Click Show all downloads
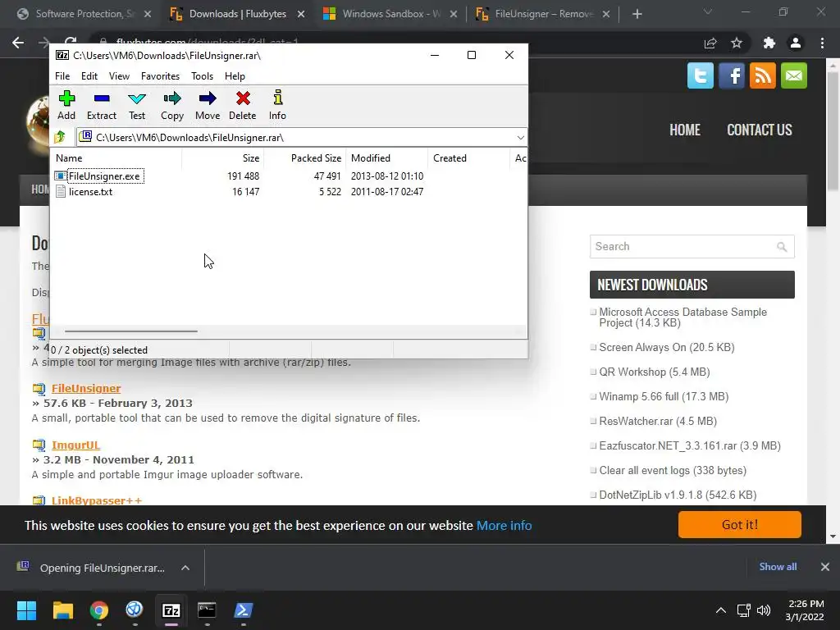 [778, 567]
